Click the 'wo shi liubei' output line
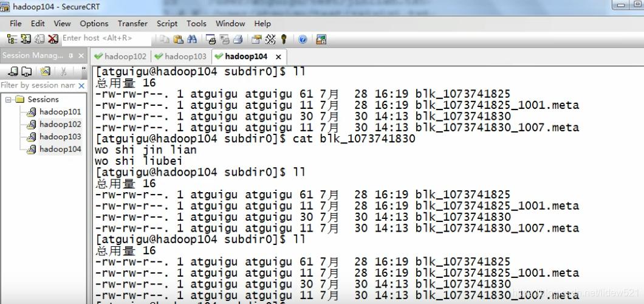Viewport: 644px width, 304px height. point(139,161)
